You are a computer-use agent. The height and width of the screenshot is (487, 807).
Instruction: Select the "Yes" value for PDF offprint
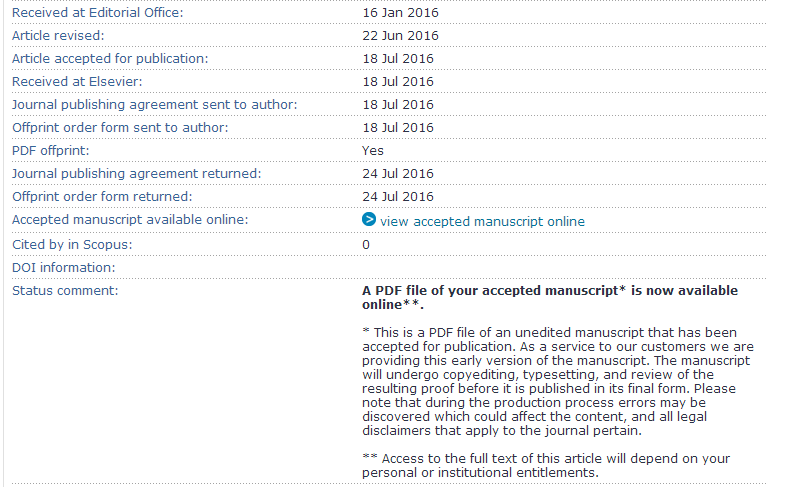[x=373, y=151]
